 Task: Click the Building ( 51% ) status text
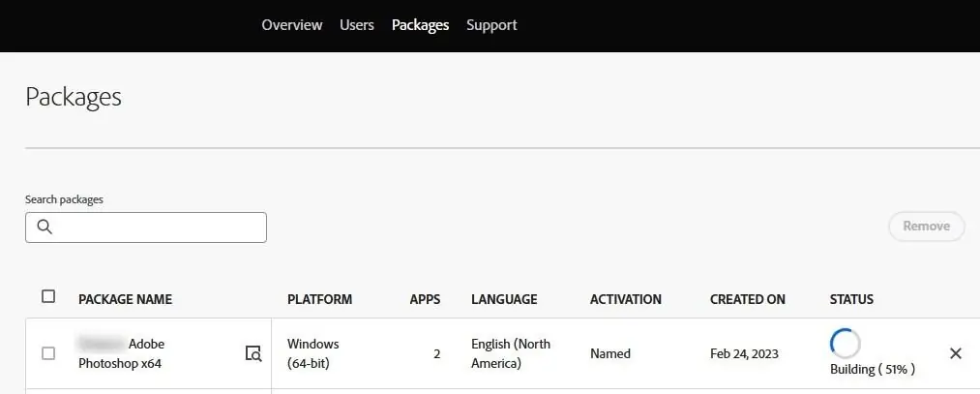pos(873,370)
